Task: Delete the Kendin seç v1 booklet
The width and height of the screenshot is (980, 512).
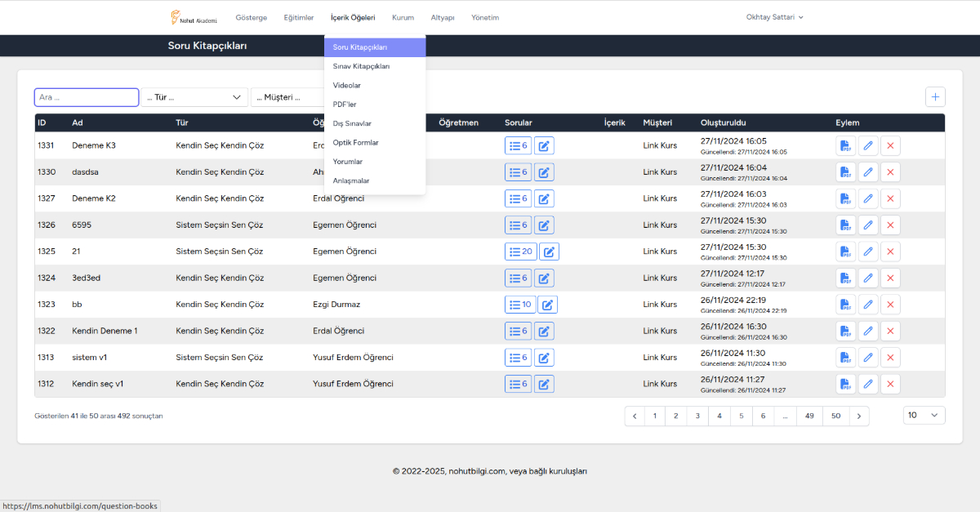Action: coord(890,384)
